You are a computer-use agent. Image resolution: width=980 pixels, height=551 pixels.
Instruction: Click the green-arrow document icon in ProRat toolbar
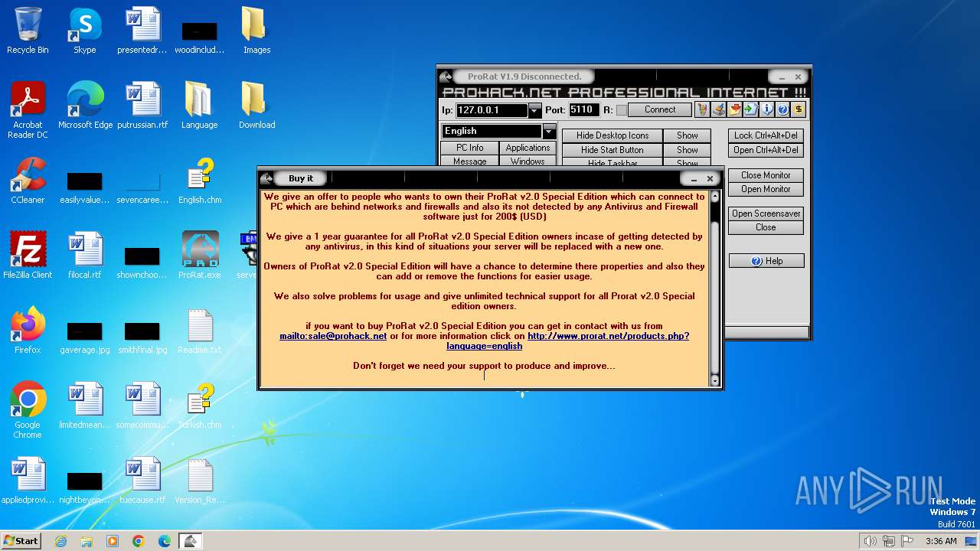pyautogui.click(x=750, y=110)
